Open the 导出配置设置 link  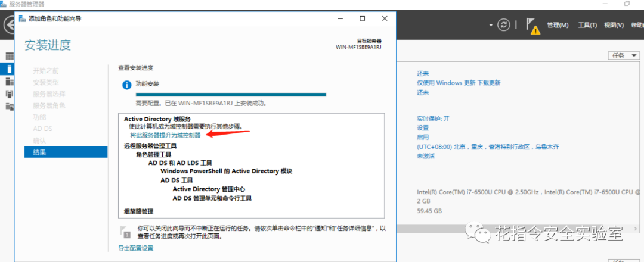(x=135, y=248)
